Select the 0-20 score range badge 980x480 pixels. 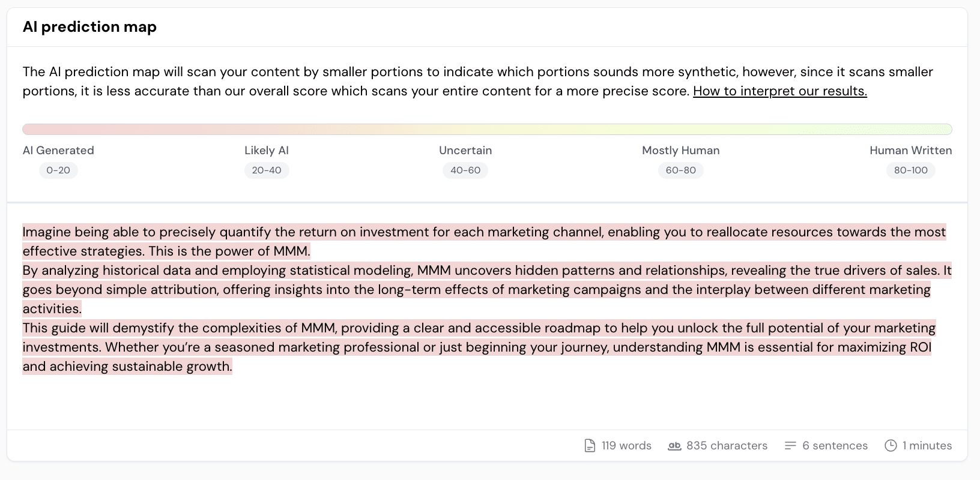tap(58, 170)
